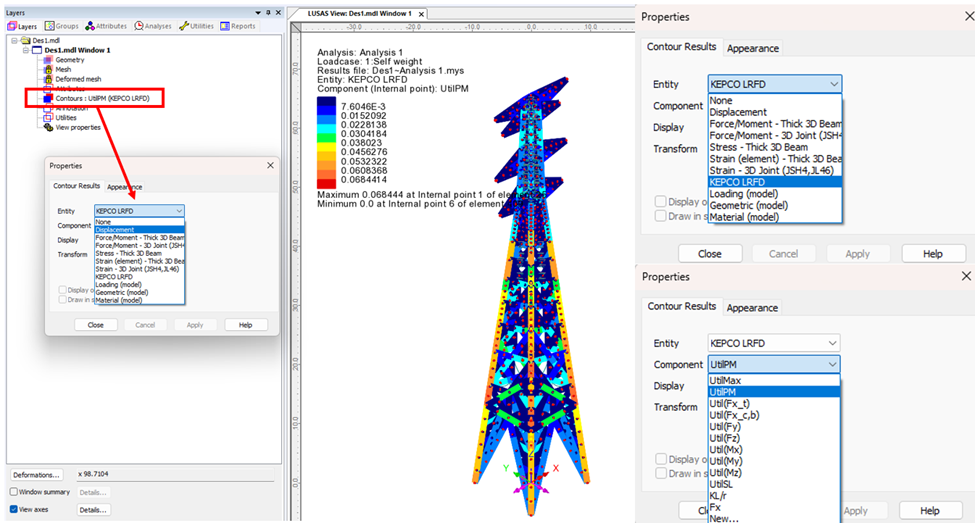Click the Deformed mesh layer icon
Screen dimensions: 975x523
(47, 79)
